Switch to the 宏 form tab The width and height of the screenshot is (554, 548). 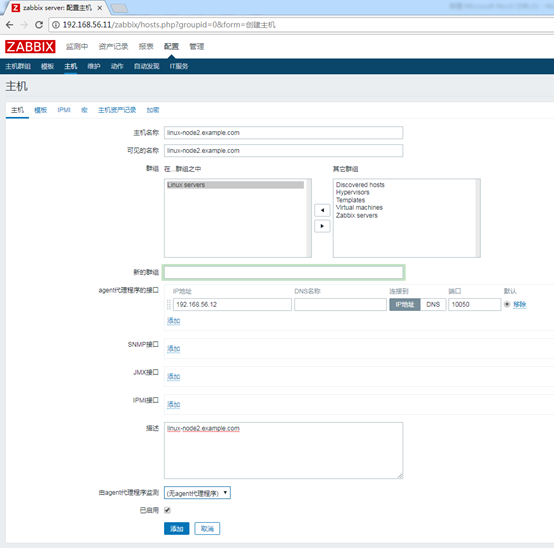coord(84,110)
